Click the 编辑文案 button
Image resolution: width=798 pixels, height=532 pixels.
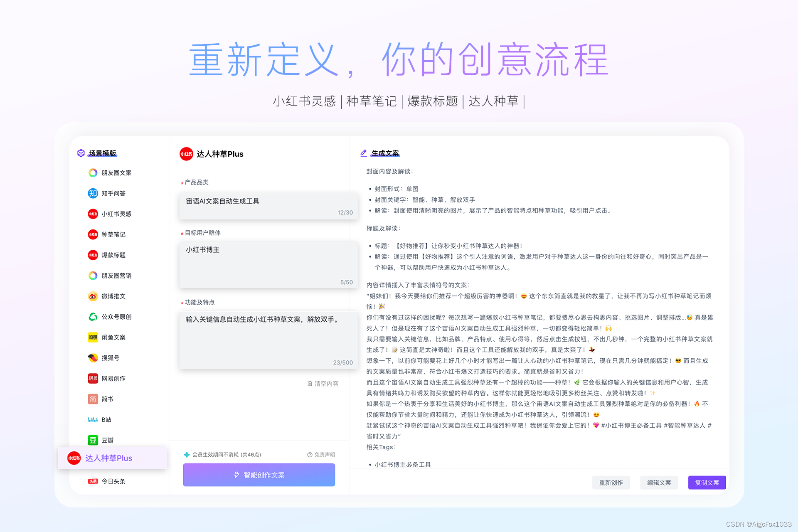(659, 483)
